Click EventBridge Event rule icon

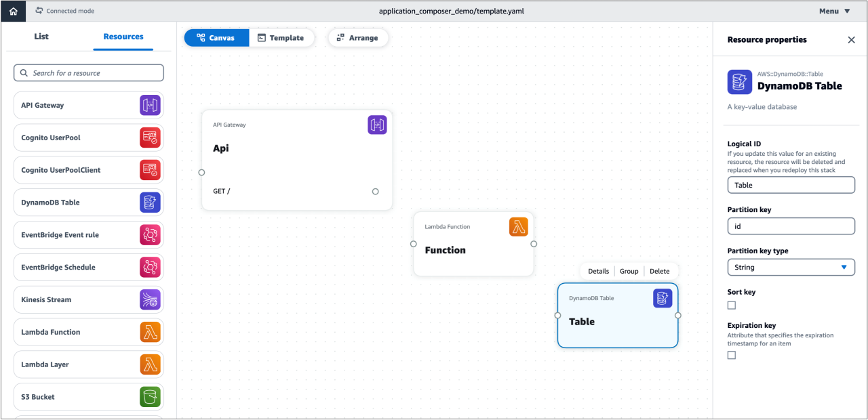pyautogui.click(x=150, y=235)
